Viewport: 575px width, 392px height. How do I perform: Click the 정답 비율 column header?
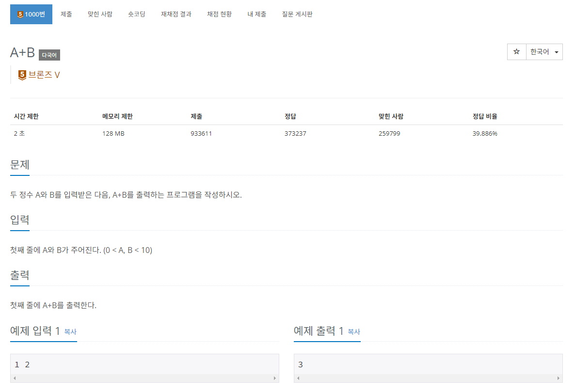(485, 116)
